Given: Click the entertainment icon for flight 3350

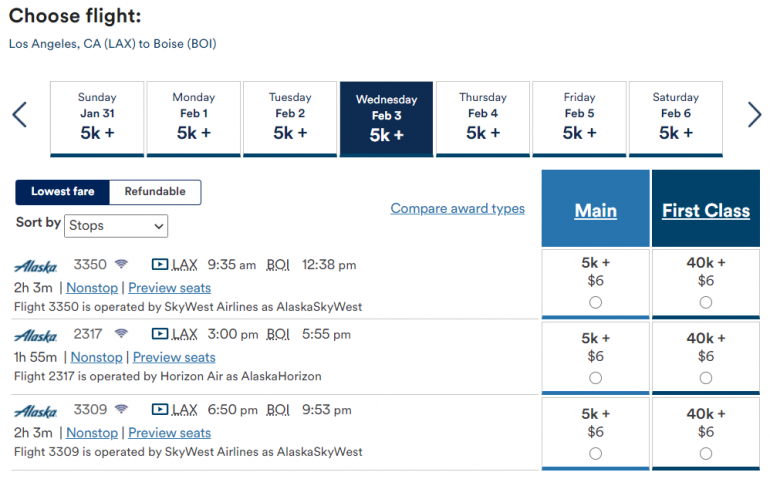Looking at the screenshot, I should (159, 265).
